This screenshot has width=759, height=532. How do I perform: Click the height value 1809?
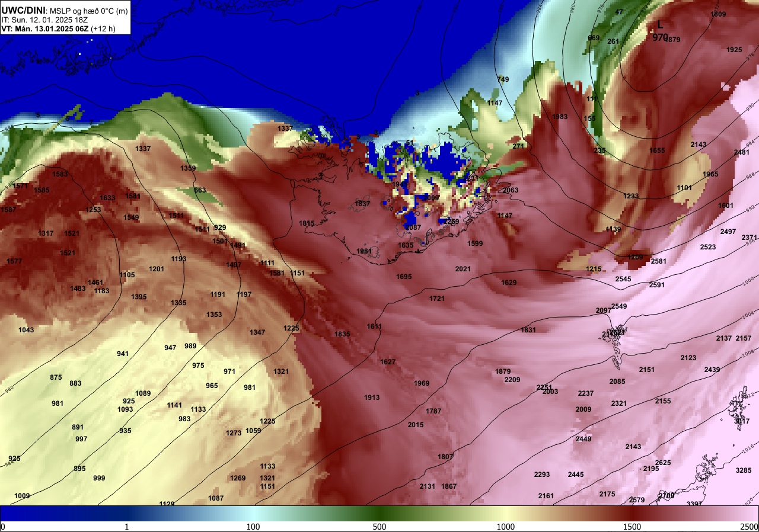pyautogui.click(x=718, y=14)
